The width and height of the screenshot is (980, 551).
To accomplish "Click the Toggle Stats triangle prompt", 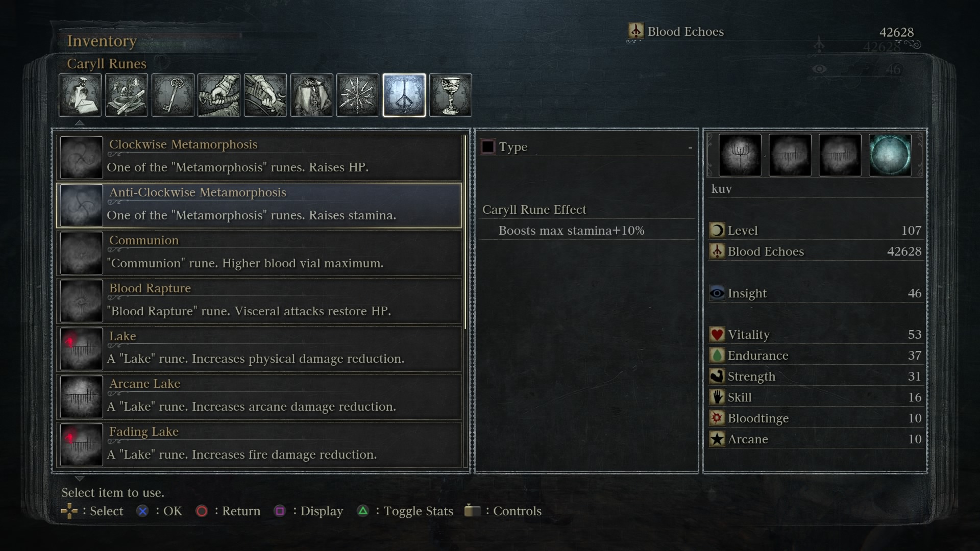I will point(362,511).
